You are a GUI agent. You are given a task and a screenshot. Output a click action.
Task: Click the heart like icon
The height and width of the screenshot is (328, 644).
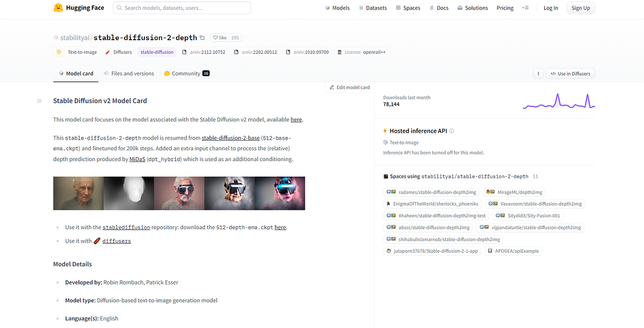coord(216,38)
